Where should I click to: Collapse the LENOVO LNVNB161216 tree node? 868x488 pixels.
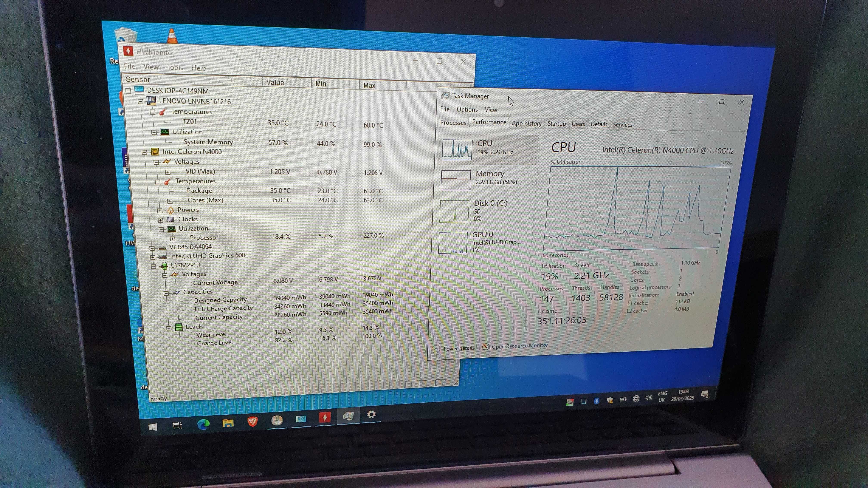point(141,101)
